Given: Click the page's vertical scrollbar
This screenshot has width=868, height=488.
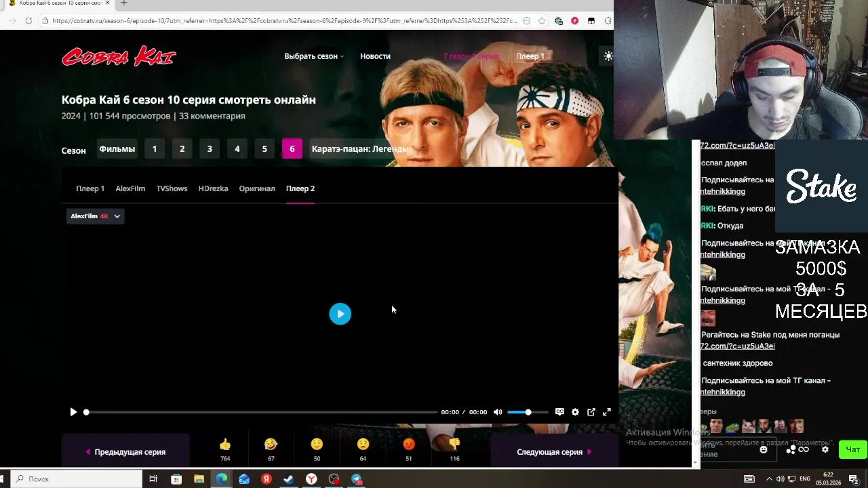Looking at the screenshot, I should (695, 302).
